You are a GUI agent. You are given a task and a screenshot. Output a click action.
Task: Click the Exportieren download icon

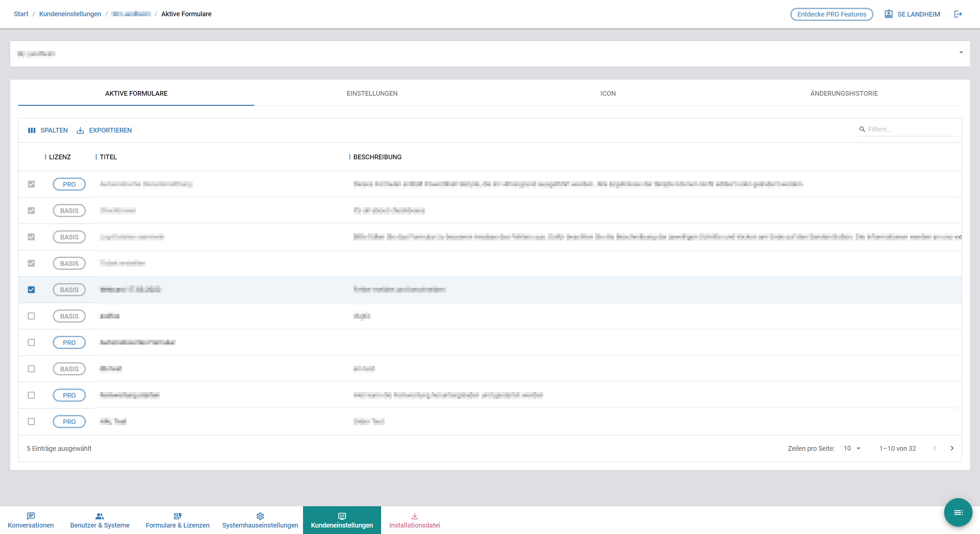click(x=80, y=130)
